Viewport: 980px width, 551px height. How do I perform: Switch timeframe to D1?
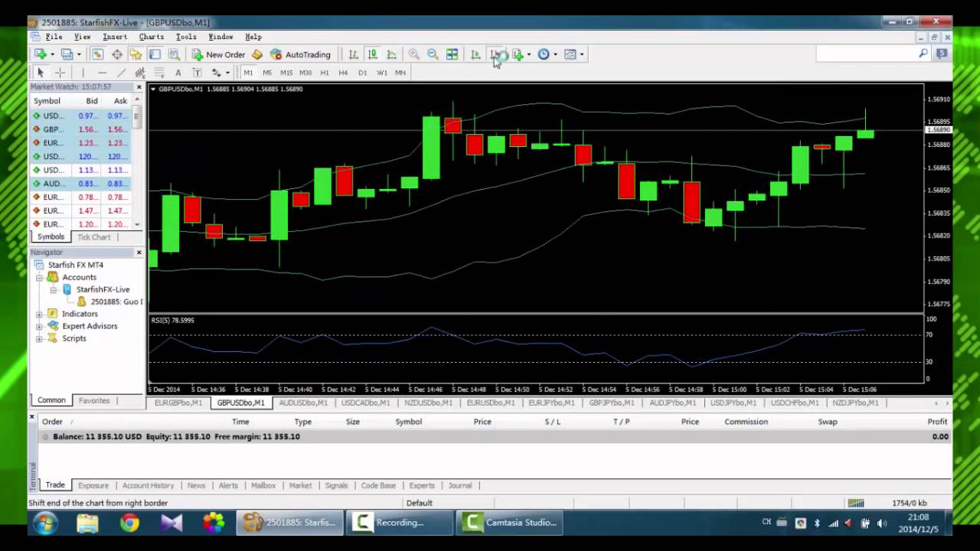(x=362, y=72)
